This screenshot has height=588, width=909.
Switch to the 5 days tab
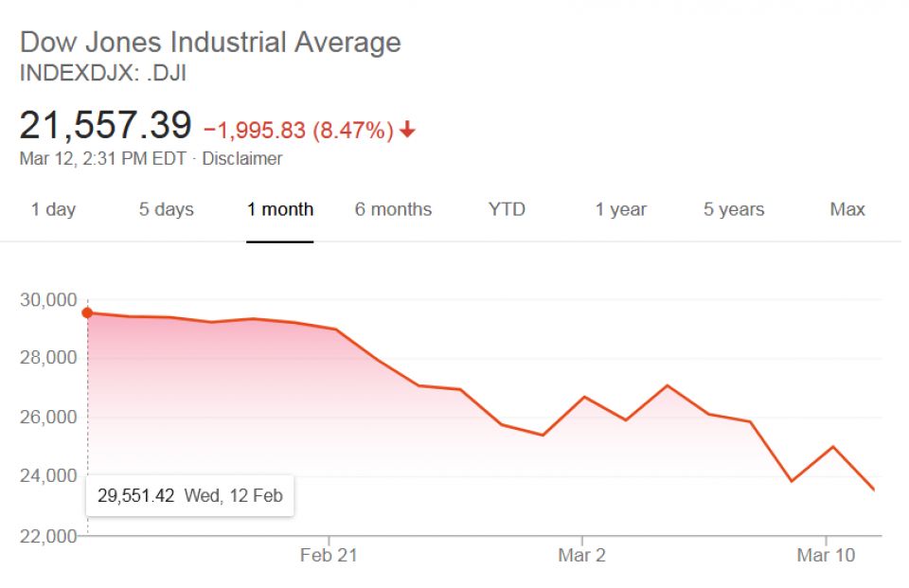[166, 210]
